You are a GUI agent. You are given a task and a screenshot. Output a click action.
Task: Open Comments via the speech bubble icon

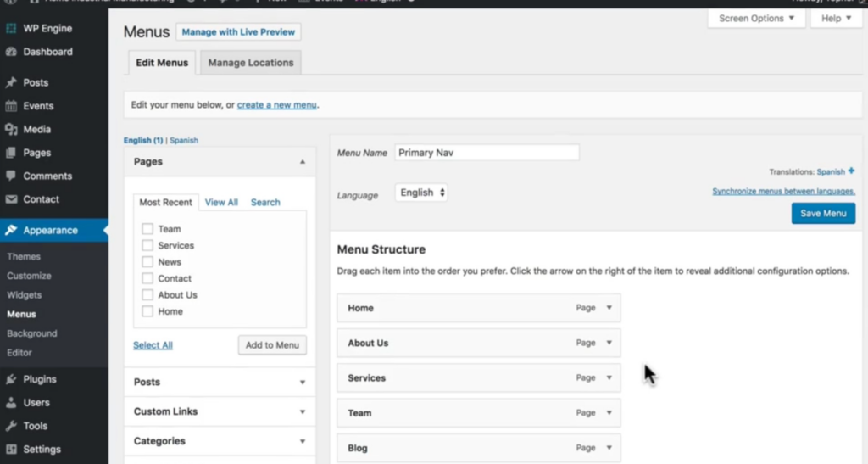click(x=11, y=176)
